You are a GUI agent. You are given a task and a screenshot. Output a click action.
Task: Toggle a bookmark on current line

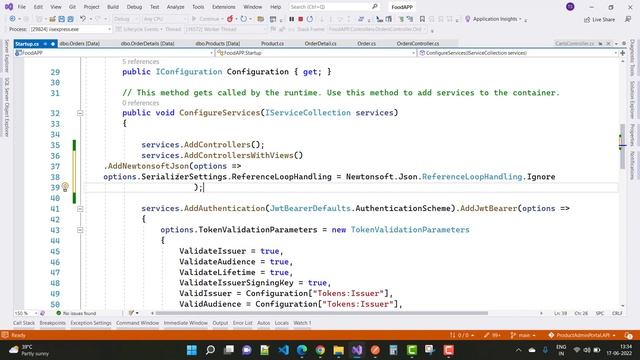point(422,19)
